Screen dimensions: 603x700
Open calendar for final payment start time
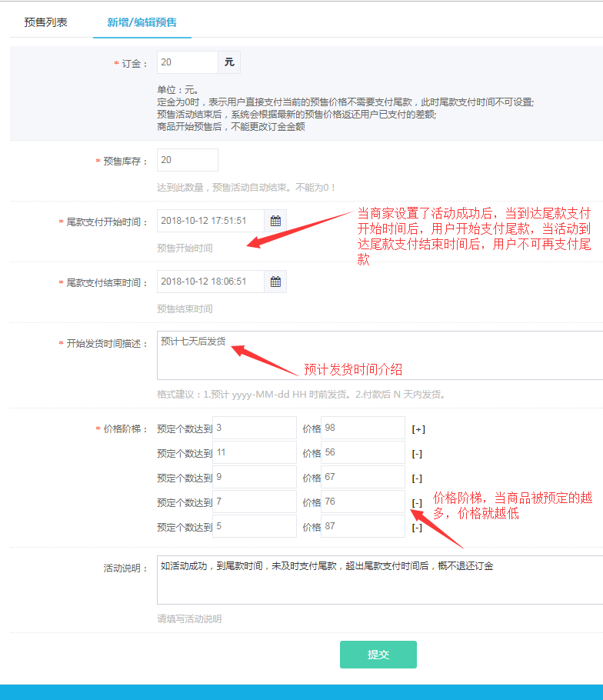point(275,221)
